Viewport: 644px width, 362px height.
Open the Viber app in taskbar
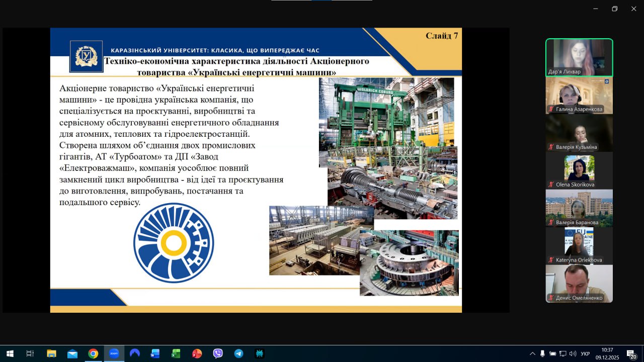(x=218, y=353)
